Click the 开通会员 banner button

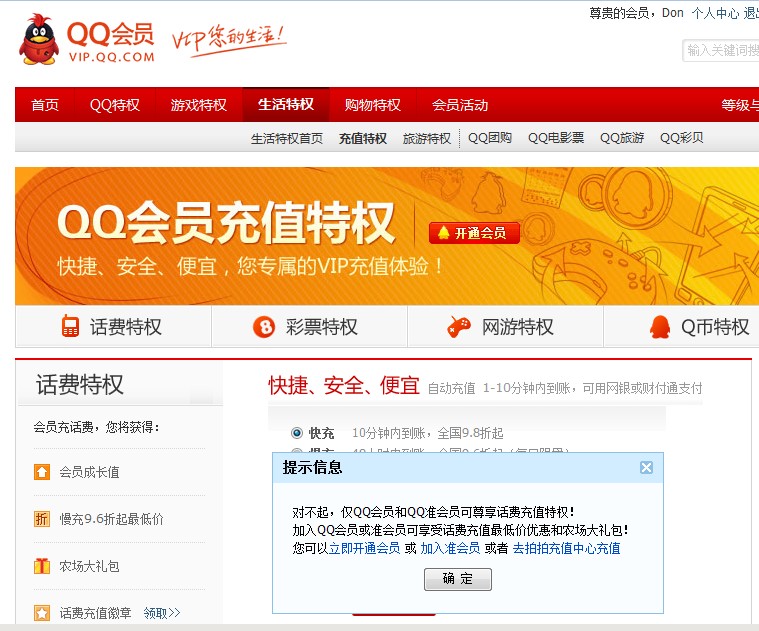click(474, 233)
